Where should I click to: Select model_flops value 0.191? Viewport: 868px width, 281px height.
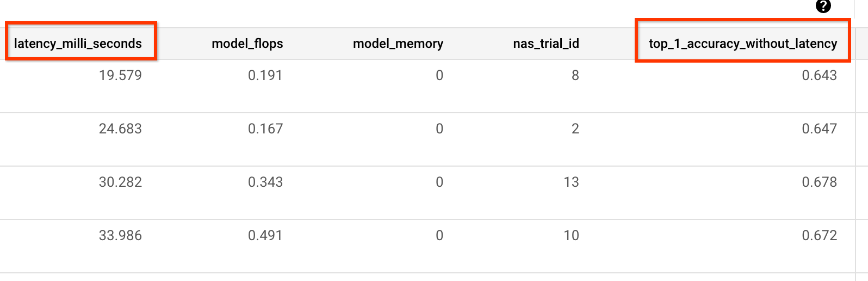(265, 75)
